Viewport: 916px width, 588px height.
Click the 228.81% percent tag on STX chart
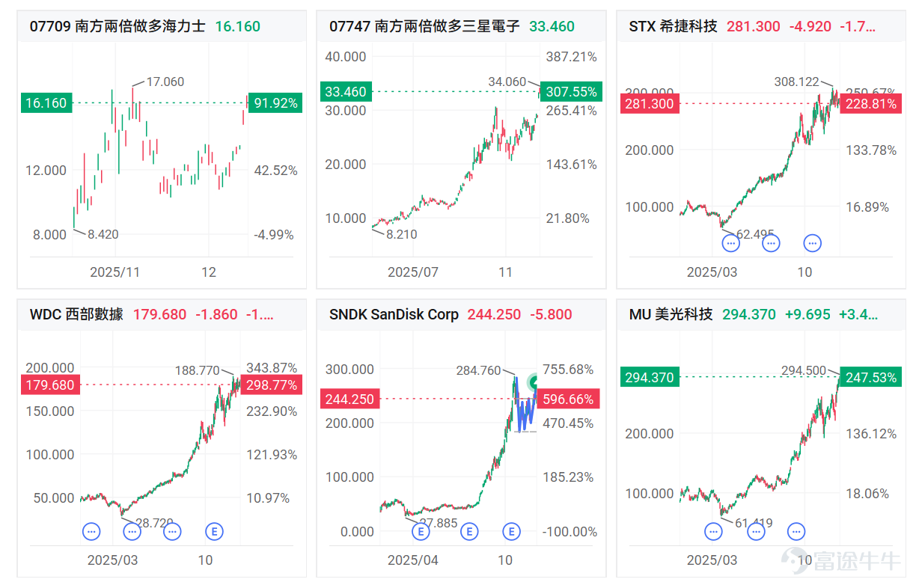coord(871,104)
